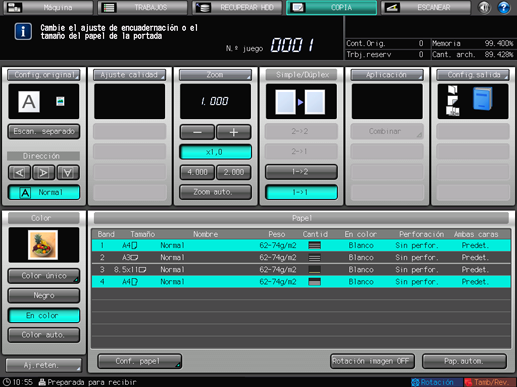Click the Rotación status indicator
Image resolution: width=517 pixels, height=387 pixels.
coord(437,382)
